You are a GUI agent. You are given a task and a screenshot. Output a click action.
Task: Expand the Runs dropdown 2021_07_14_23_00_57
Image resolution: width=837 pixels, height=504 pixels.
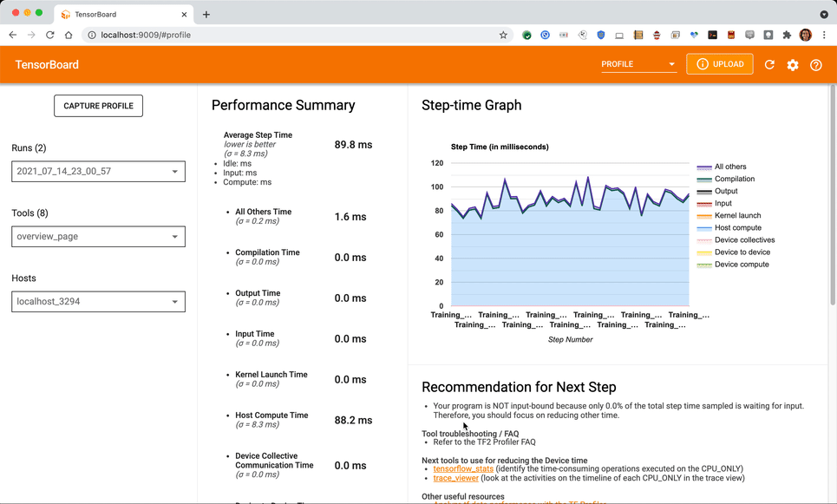tap(98, 172)
